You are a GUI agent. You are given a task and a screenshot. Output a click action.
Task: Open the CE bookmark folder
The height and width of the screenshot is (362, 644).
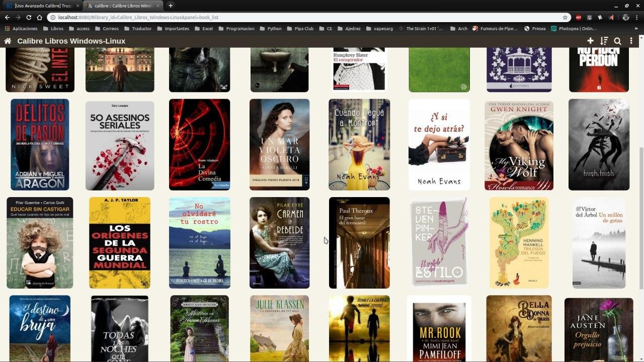[325, 29]
